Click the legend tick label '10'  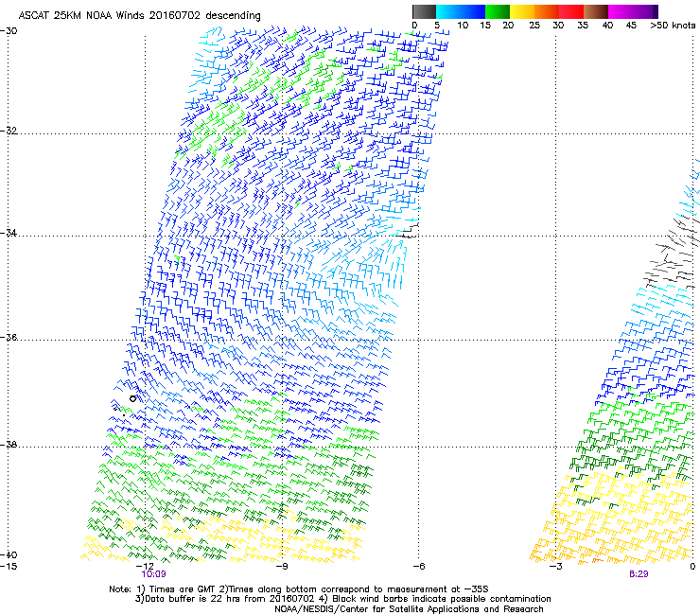[x=463, y=26]
